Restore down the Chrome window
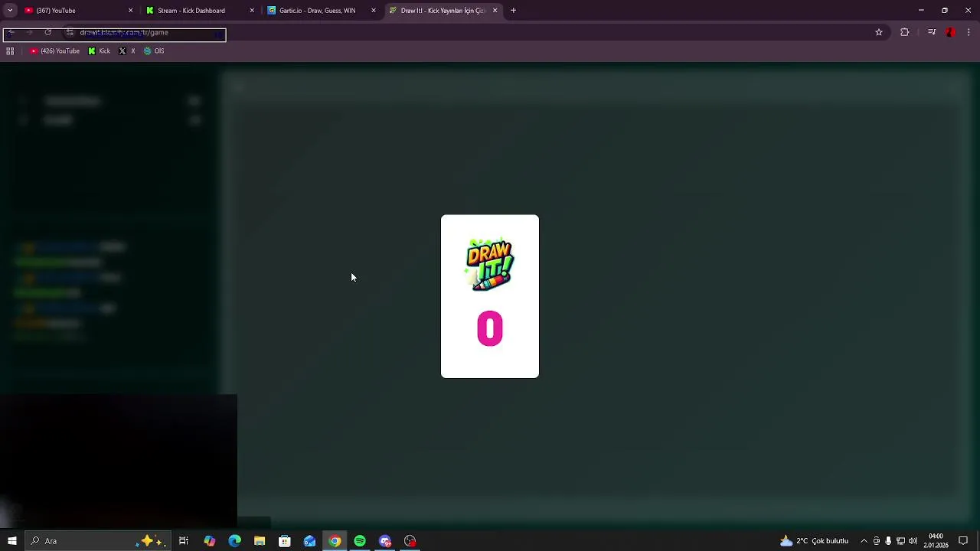Screen dimensions: 980x551 [945, 11]
